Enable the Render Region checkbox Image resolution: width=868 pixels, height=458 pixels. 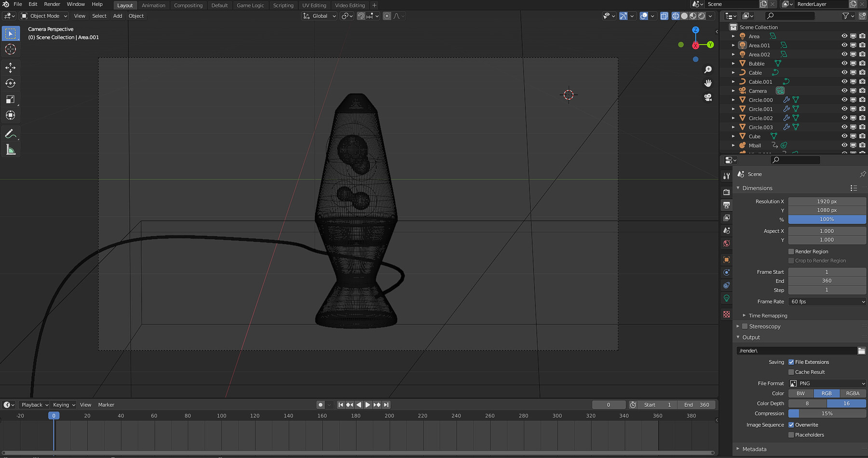pos(791,251)
